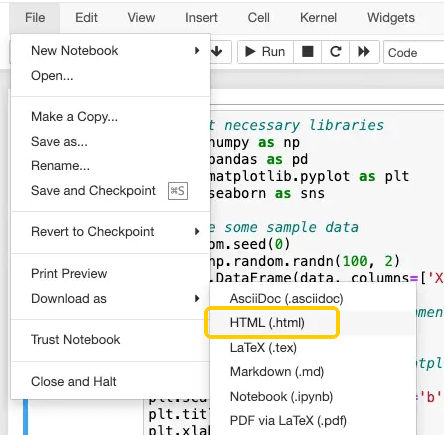Download as LaTeX (.tex)
The height and width of the screenshot is (435, 444).
point(313,348)
